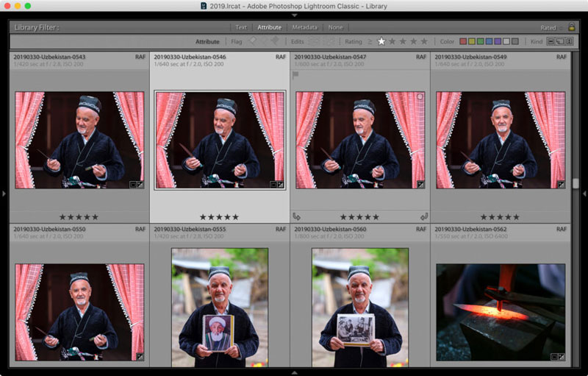Click the flagged photos filter icon
588x376 pixels.
[252, 42]
